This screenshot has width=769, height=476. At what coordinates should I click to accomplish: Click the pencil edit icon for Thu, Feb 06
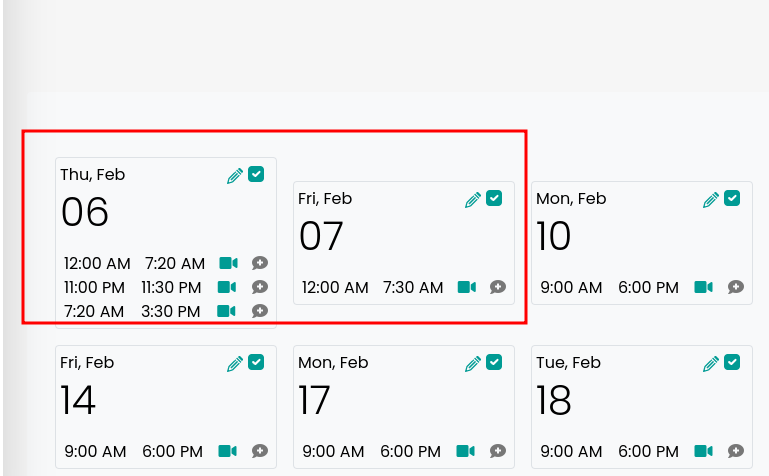click(x=235, y=175)
